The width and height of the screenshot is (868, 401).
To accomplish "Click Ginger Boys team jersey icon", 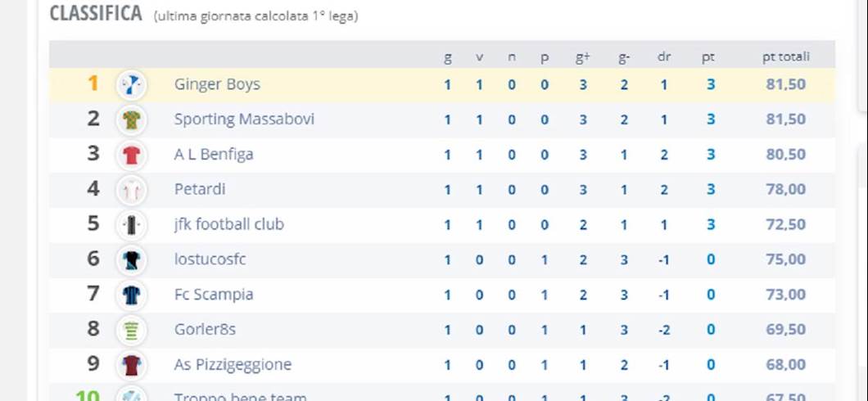I will (x=131, y=84).
